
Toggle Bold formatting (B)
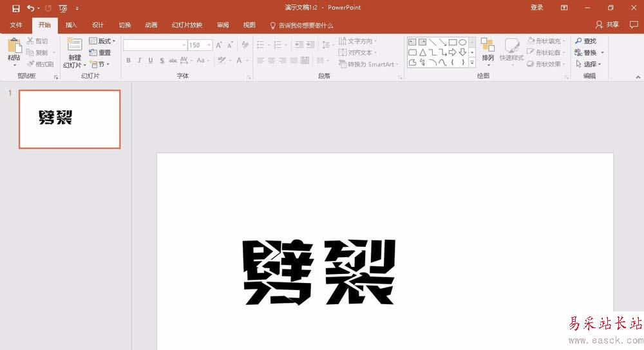(x=128, y=61)
